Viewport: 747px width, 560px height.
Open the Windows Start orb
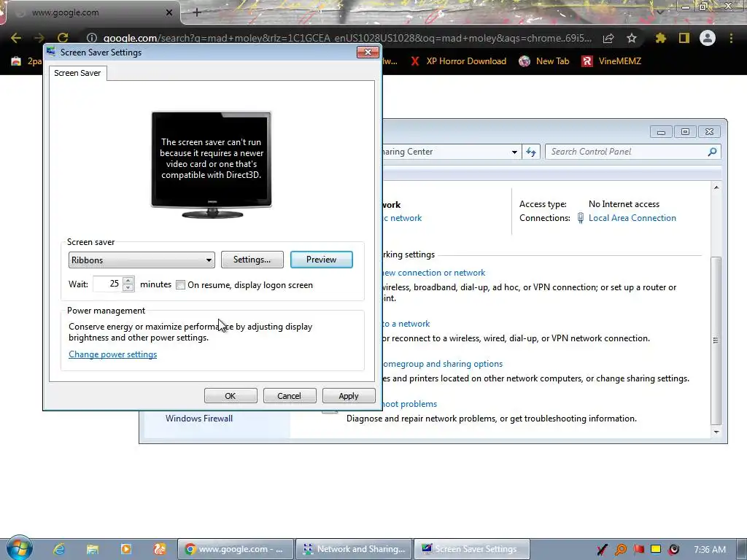(20, 548)
